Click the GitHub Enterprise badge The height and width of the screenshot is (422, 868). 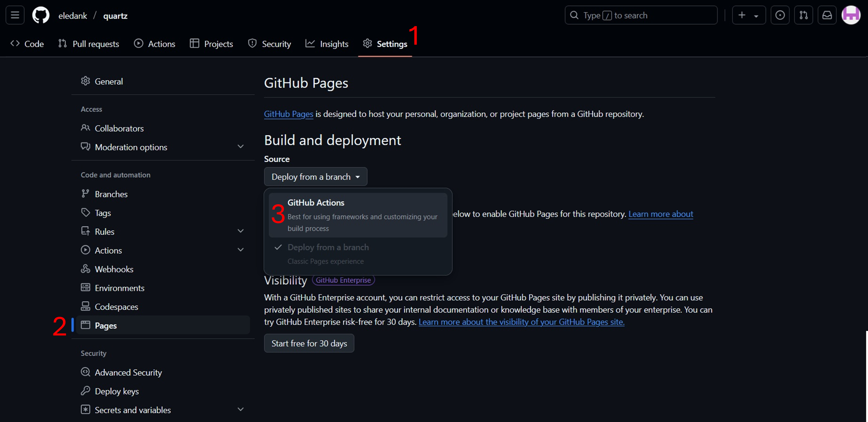343,280
